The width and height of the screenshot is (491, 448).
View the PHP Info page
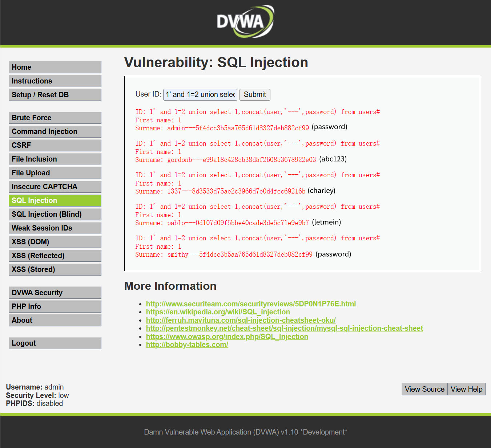pyautogui.click(x=55, y=306)
